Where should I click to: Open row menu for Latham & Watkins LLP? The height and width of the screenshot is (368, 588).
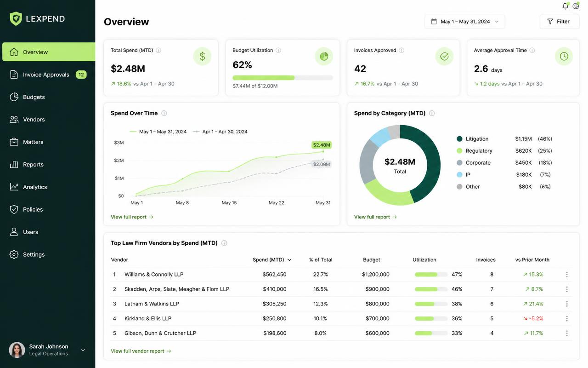[x=567, y=304]
